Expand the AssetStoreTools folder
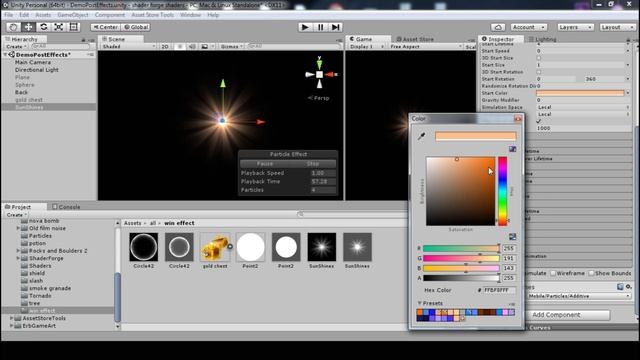 pos(11,318)
